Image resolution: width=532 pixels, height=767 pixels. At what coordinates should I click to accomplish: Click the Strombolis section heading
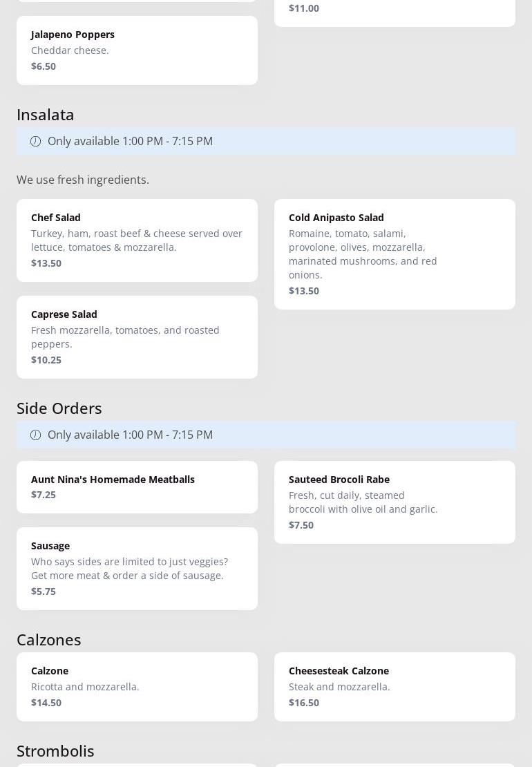click(x=55, y=751)
